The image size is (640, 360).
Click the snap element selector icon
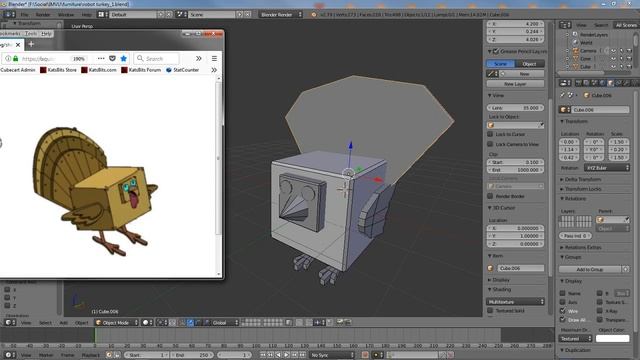(x=318, y=322)
